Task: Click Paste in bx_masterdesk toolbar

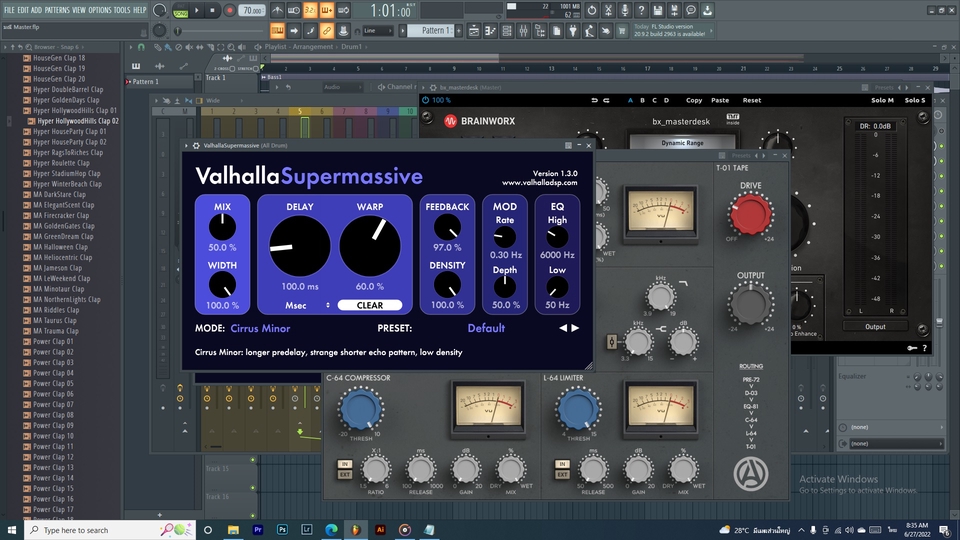Action: 720,100
